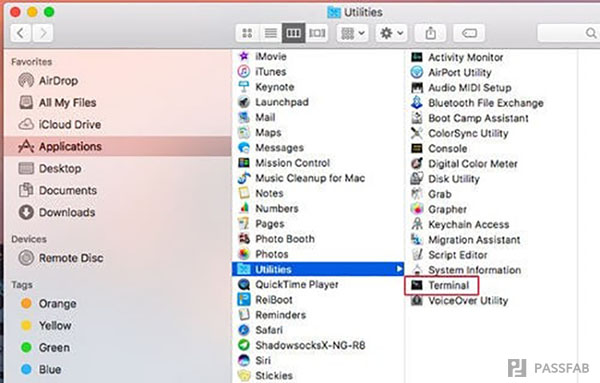Switch to icon view in toolbar
Screen dimensions: 600x383
coord(248,33)
